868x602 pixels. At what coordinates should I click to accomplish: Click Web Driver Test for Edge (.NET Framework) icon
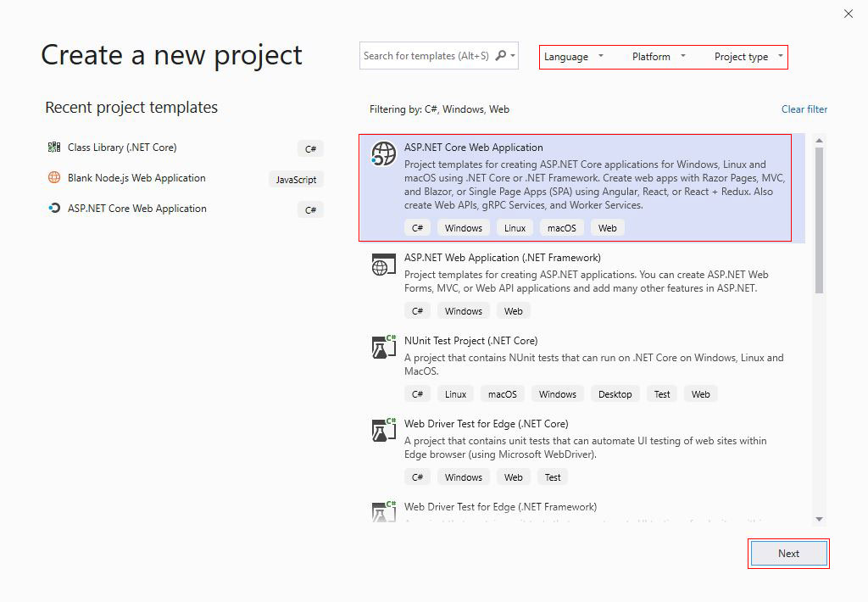tap(384, 511)
